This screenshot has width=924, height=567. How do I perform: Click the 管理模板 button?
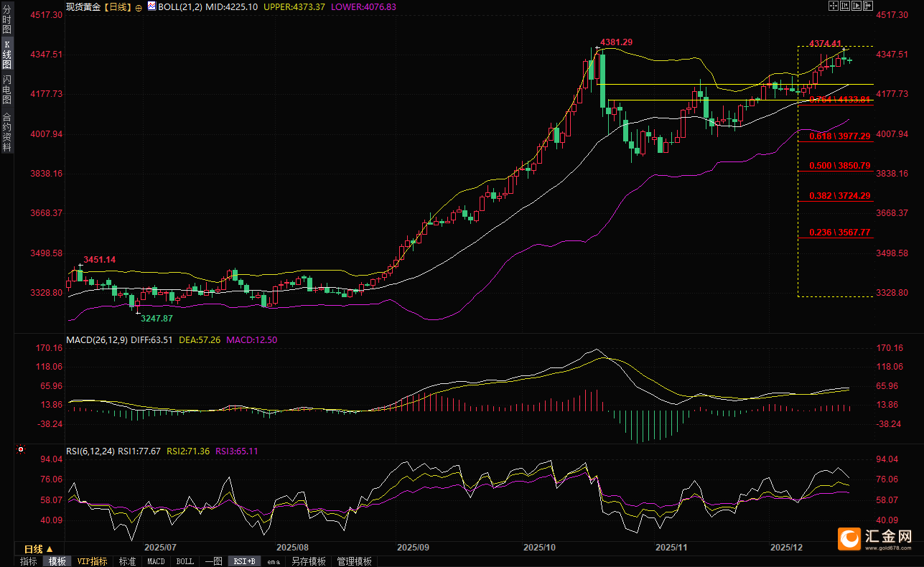(x=355, y=561)
